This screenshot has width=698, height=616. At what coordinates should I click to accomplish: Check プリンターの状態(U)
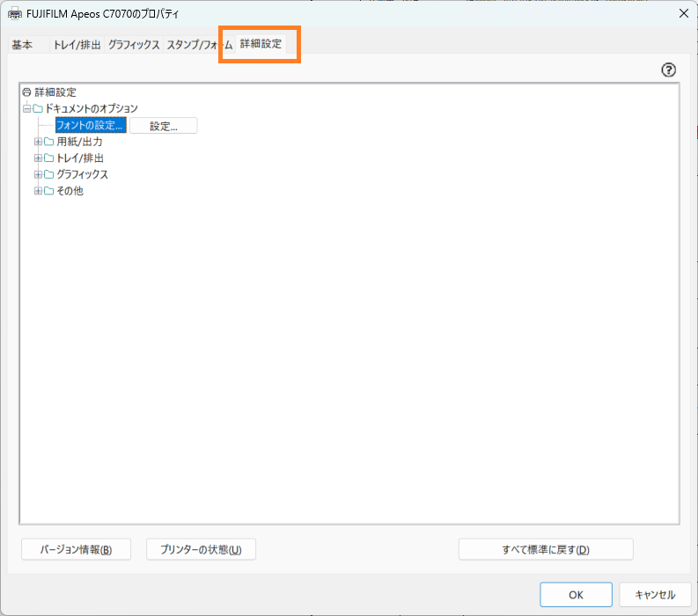201,550
